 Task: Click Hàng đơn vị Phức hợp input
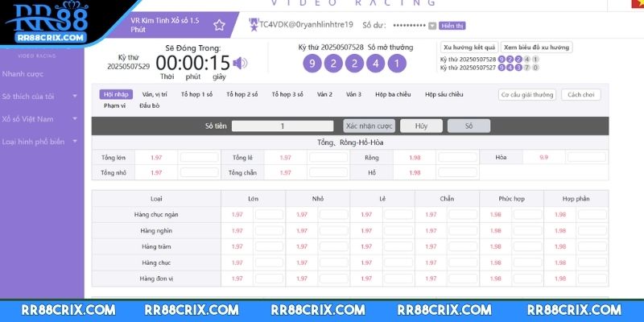tap(528, 279)
